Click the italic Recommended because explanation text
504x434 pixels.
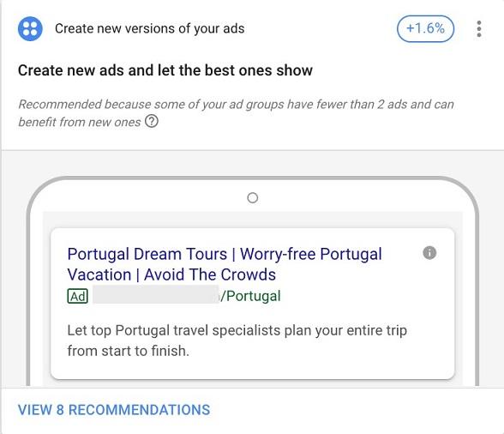(236, 113)
